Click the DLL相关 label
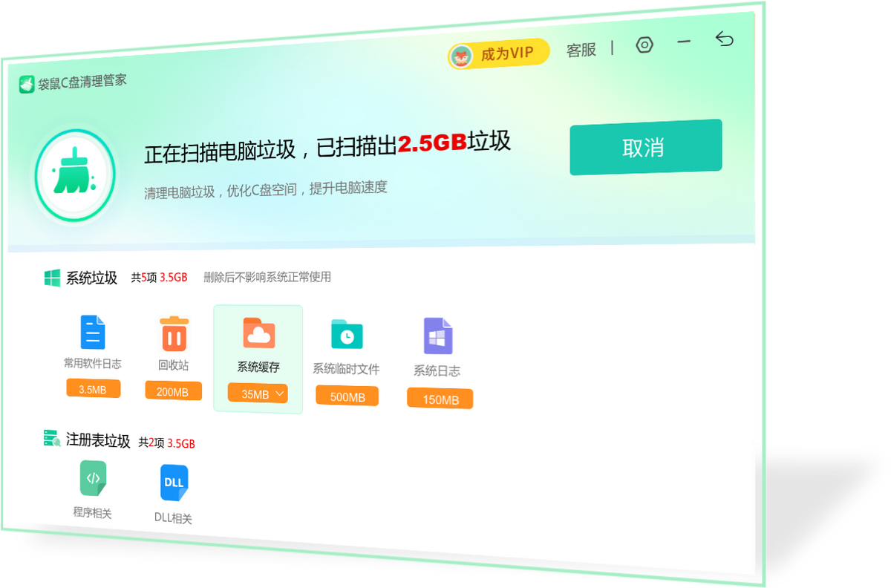This screenshot has height=588, width=891. coord(173,518)
